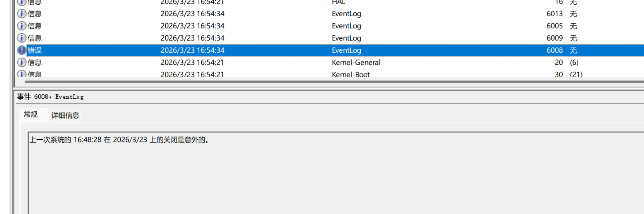Click event ID 20 cell
The image size is (644, 214).
[x=558, y=62]
